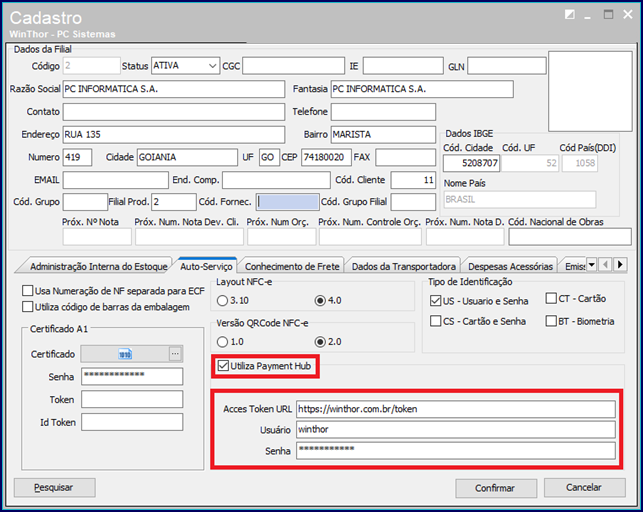
Task: Edit the Endereço field RUA 135
Action: point(174,134)
